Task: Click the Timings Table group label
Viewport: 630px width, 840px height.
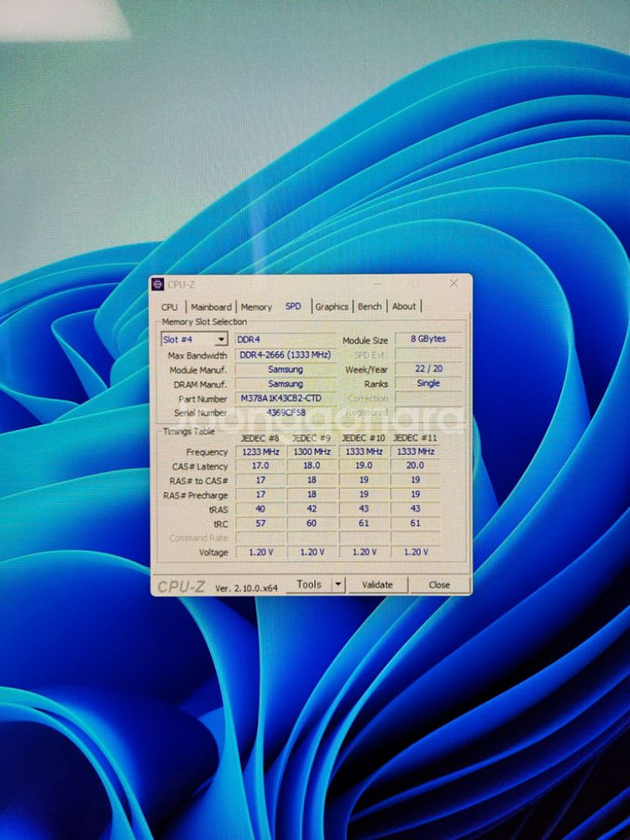Action: tap(188, 431)
